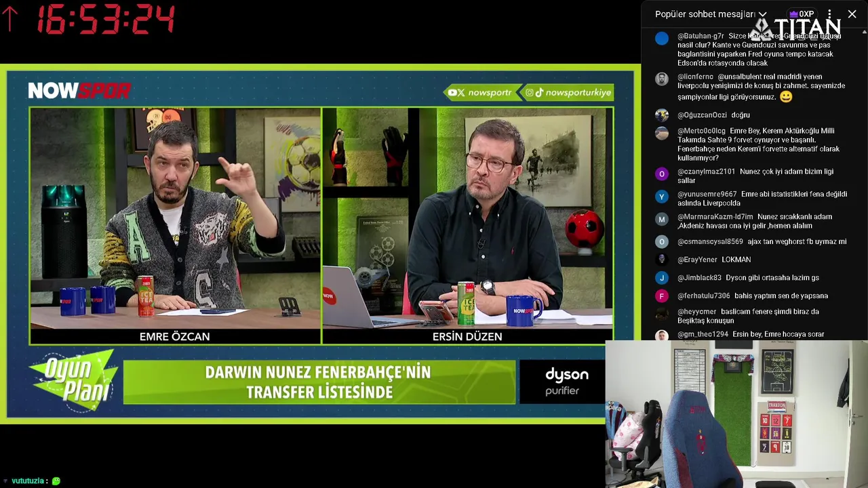Click the 'Darwin Nunez Fenerbahçe'nin Transfer Listesinde' headline banner
This screenshot has width=868, height=488.
(319, 382)
